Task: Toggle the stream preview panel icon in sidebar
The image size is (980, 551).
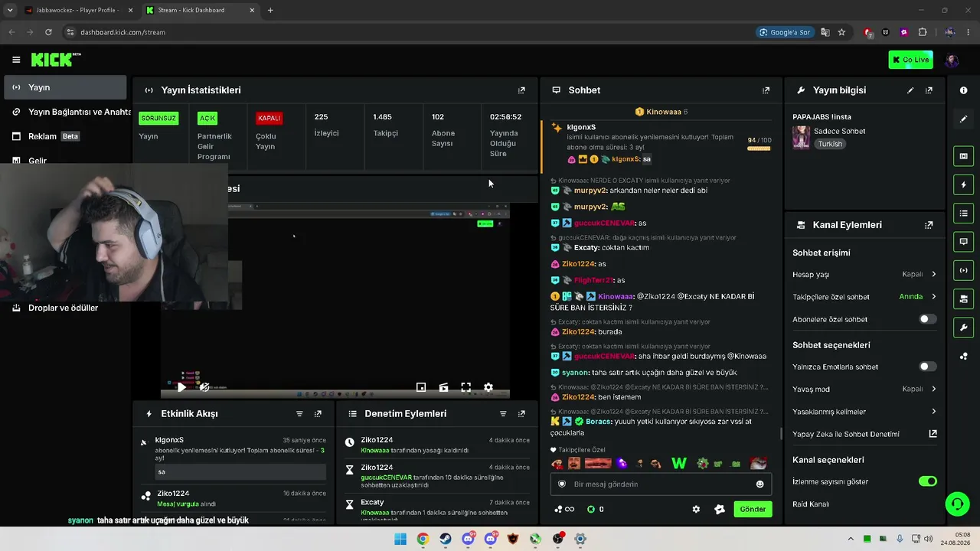Action: 963,156
